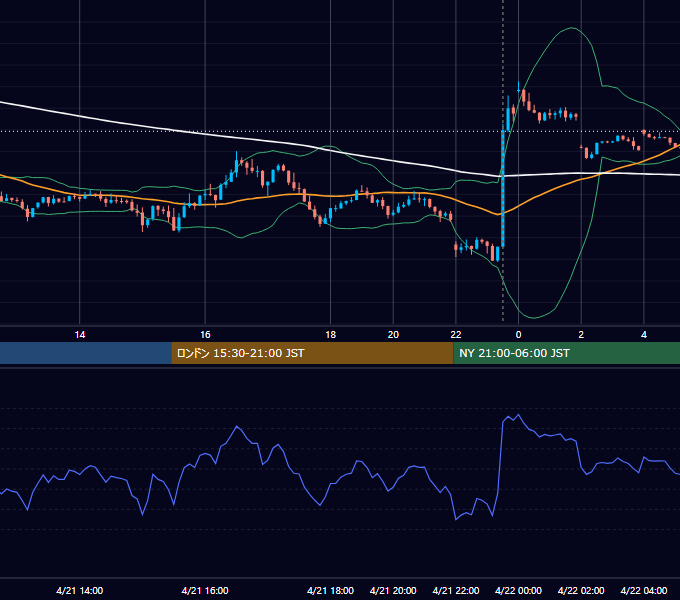The width and height of the screenshot is (680, 600).
Task: Click the 4/21 18:00 date label
Action: point(330,590)
